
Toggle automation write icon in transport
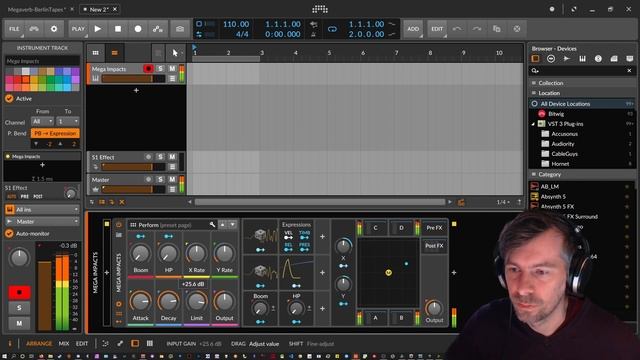tap(158, 29)
